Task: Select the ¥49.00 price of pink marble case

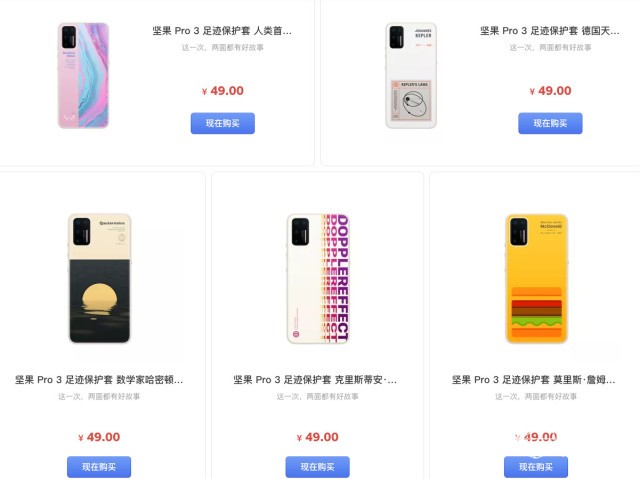Action: pos(223,91)
